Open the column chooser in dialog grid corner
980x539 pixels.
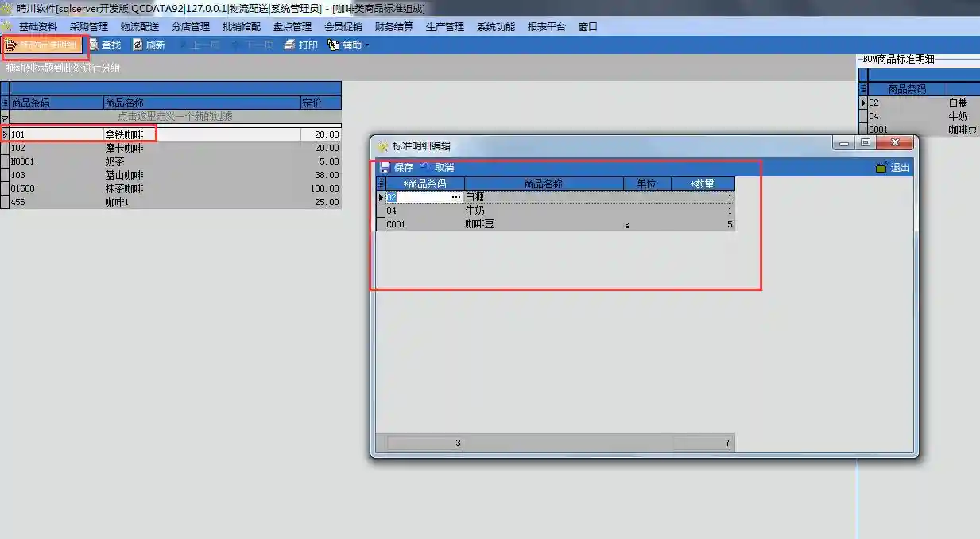click(381, 184)
